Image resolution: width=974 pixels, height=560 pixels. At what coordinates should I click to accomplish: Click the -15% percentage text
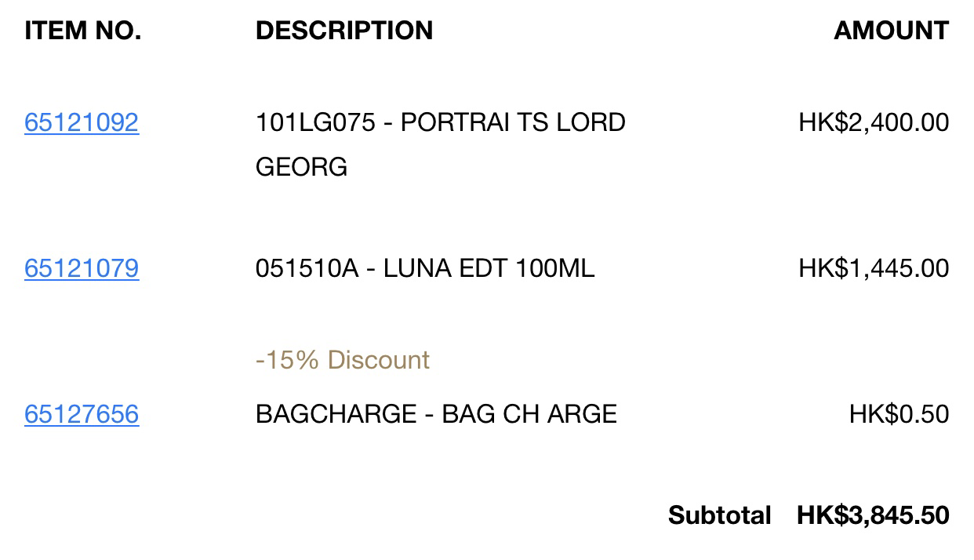tap(287, 360)
